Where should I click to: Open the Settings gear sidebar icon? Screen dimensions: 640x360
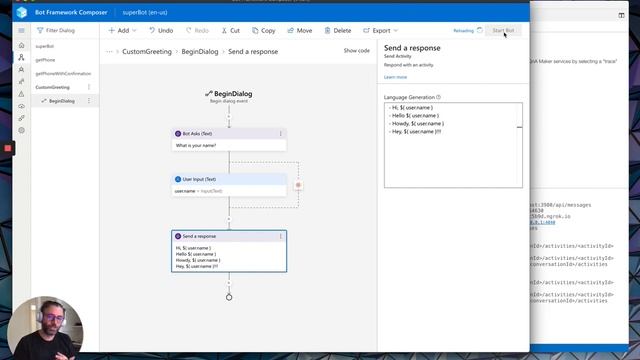(x=21, y=131)
